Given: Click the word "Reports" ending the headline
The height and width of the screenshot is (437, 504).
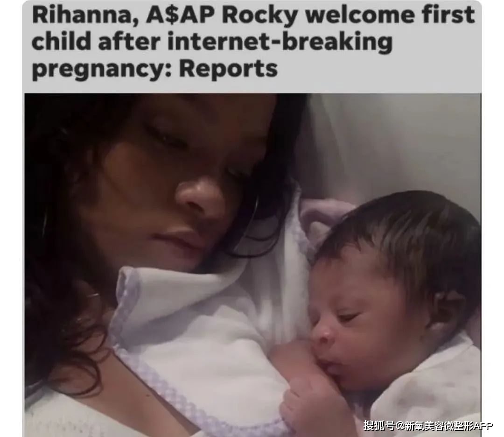Looking at the screenshot, I should (228, 69).
